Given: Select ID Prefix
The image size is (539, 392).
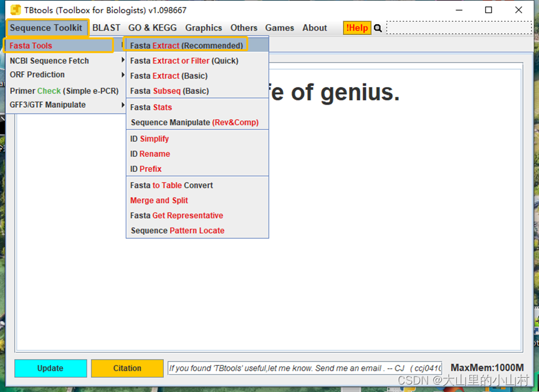Looking at the screenshot, I should coord(198,169).
